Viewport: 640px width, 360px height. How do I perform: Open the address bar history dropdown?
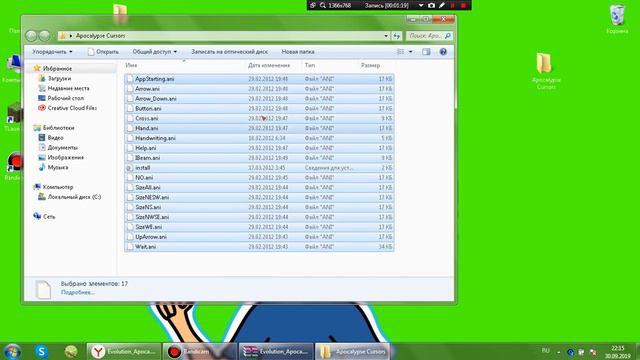point(386,36)
